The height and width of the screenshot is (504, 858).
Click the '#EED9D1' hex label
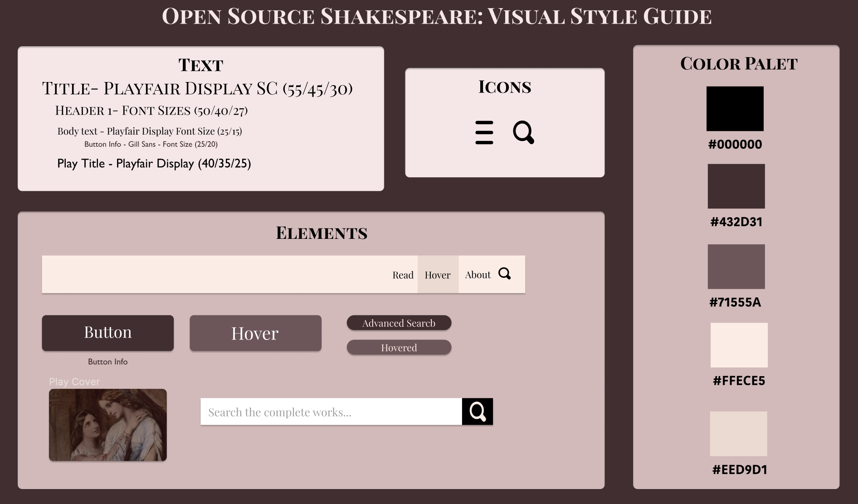pos(740,470)
